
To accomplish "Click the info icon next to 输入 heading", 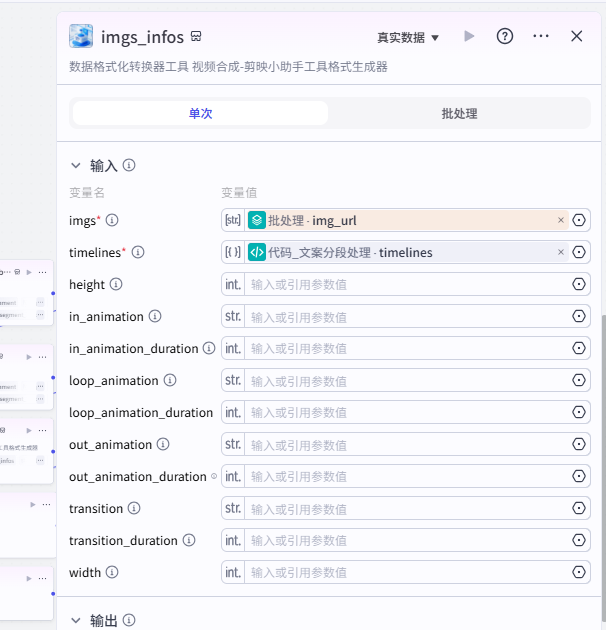I will [x=129, y=166].
